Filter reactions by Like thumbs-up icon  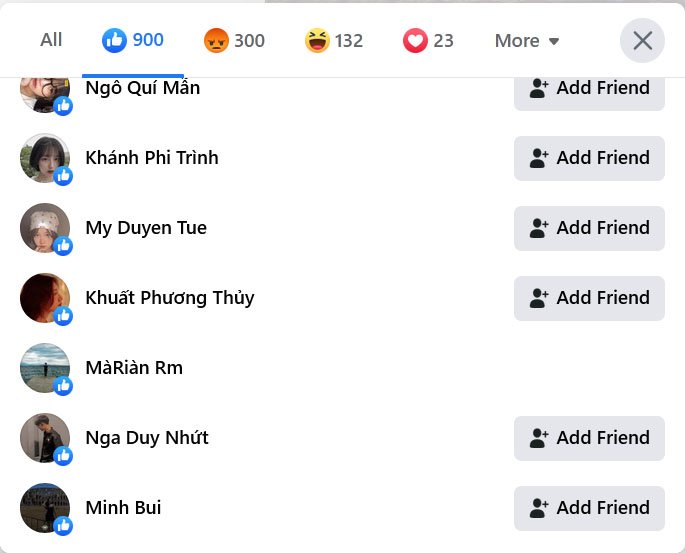click(x=115, y=41)
